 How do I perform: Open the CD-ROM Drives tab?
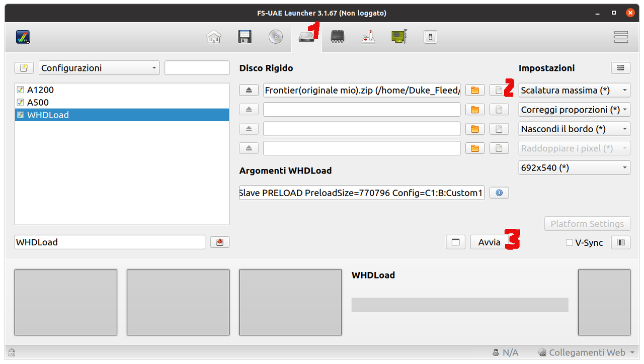pos(275,37)
